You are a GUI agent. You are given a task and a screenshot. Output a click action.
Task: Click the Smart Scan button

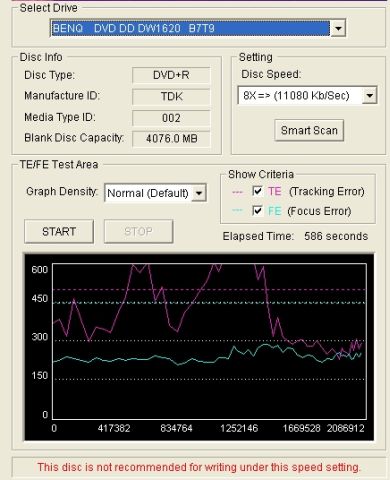[x=309, y=130]
